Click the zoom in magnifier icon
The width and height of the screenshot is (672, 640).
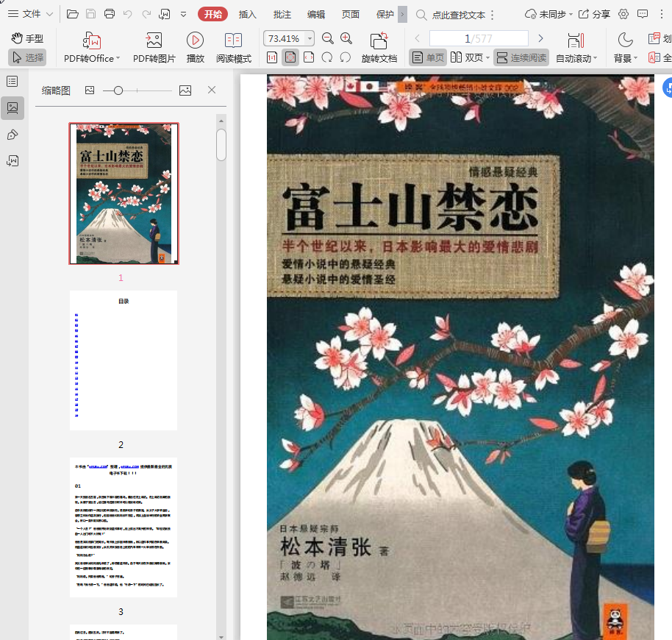pos(346,38)
